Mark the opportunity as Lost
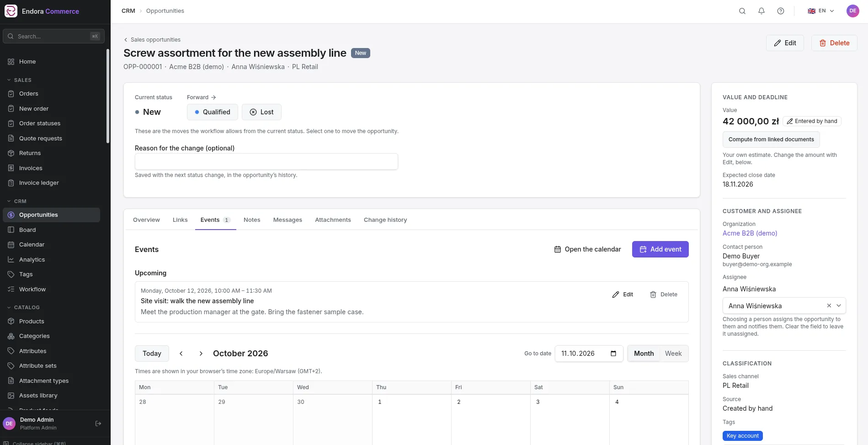Image resolution: width=868 pixels, height=445 pixels. [x=261, y=112]
